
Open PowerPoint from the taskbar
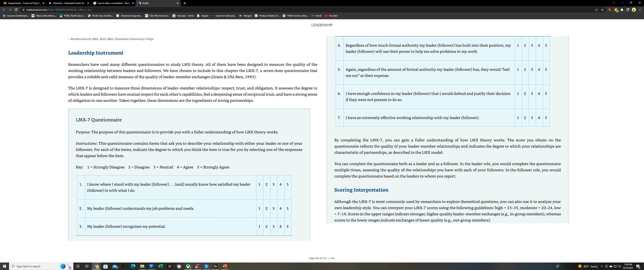pyautogui.click(x=225, y=266)
